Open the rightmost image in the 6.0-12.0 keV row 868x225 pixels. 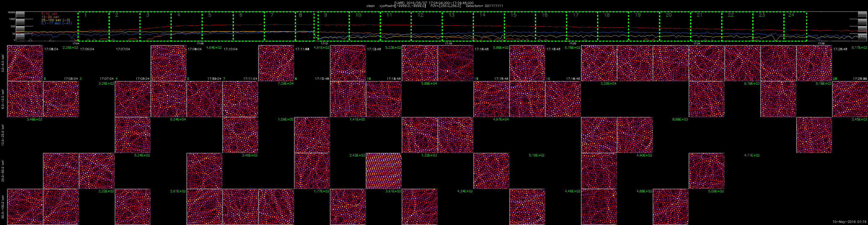pyautogui.click(x=850, y=99)
